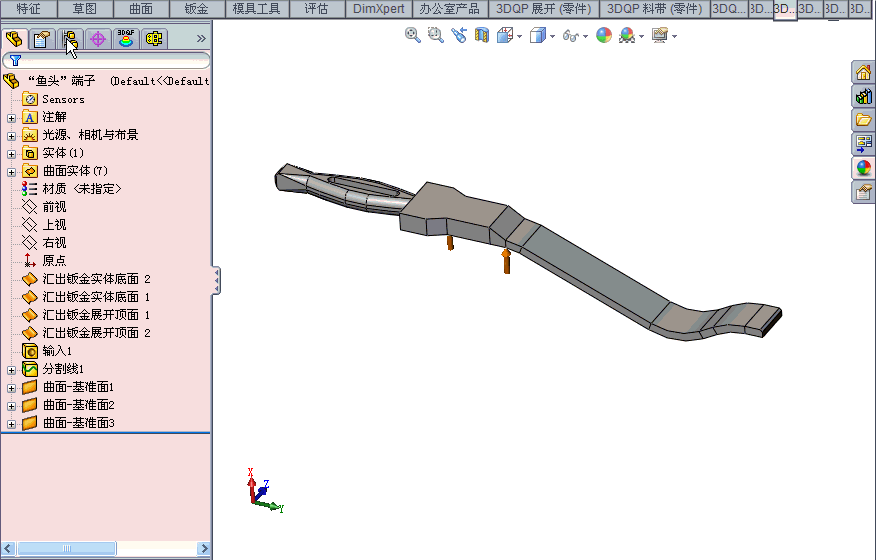Screen dimensions: 876x560
Task: Switch to the 3DQP 展开 (零件) tab
Action: (x=544, y=9)
